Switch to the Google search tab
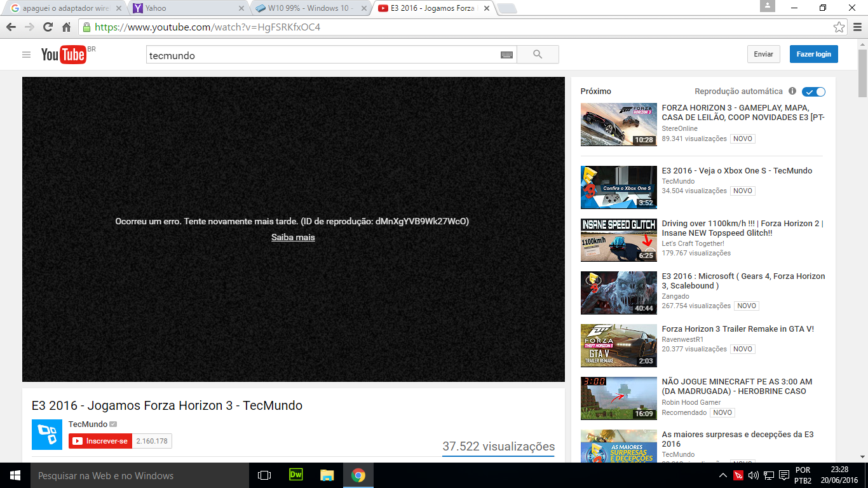The image size is (868, 488). point(65,8)
